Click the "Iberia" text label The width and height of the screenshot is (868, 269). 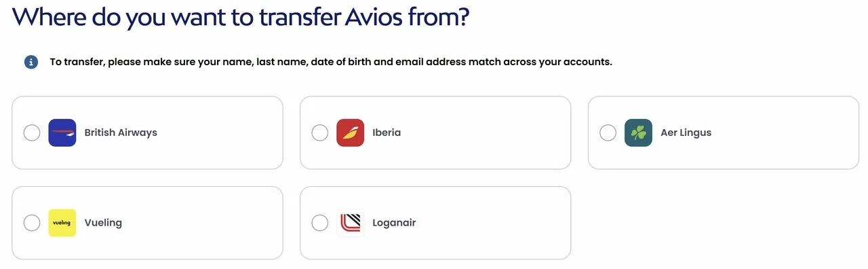(x=387, y=132)
